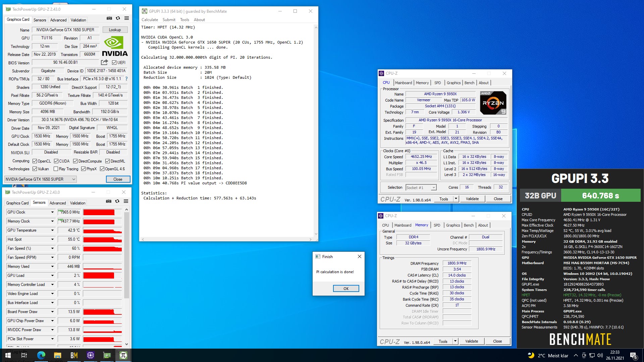
Task: Click the Ryzen 9 logo in CPU-Z
Action: 493,103
